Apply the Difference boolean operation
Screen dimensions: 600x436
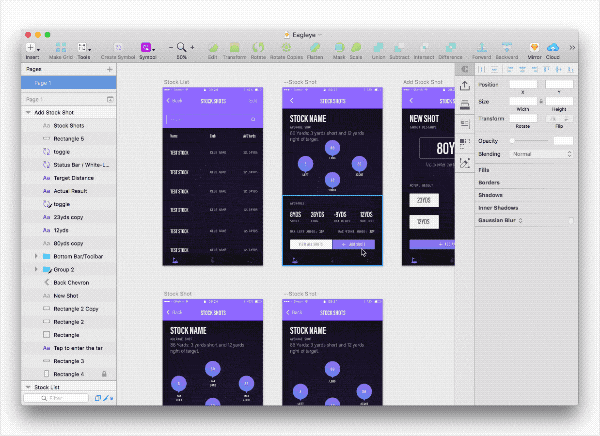[x=450, y=47]
